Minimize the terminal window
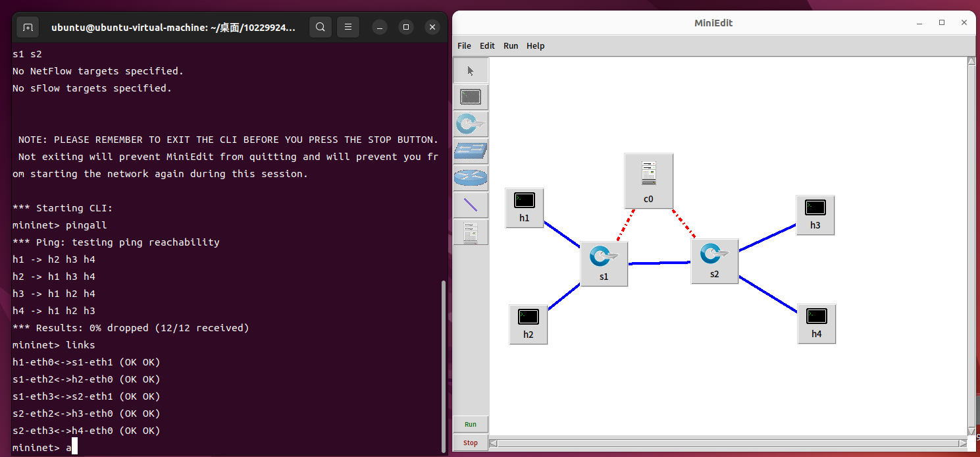Image resolution: width=980 pixels, height=457 pixels. [380, 27]
